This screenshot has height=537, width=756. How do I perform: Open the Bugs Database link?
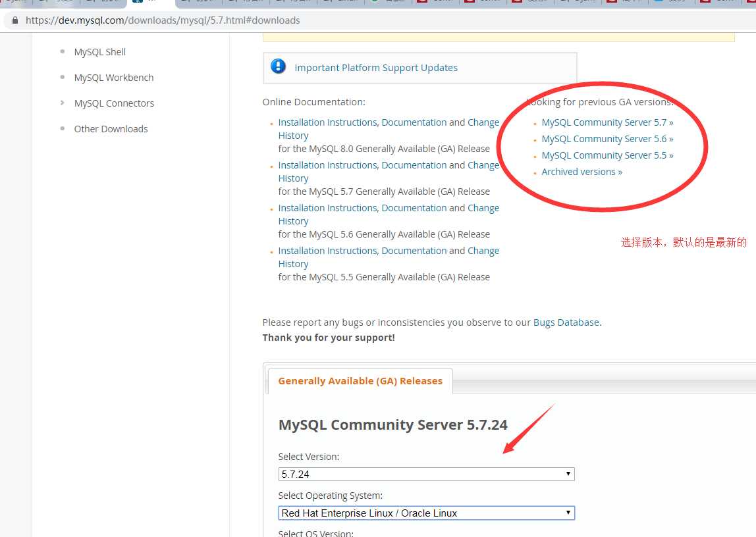pyautogui.click(x=566, y=322)
